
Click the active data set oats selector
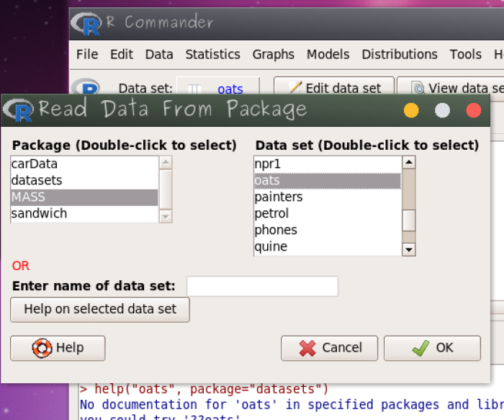click(217, 89)
